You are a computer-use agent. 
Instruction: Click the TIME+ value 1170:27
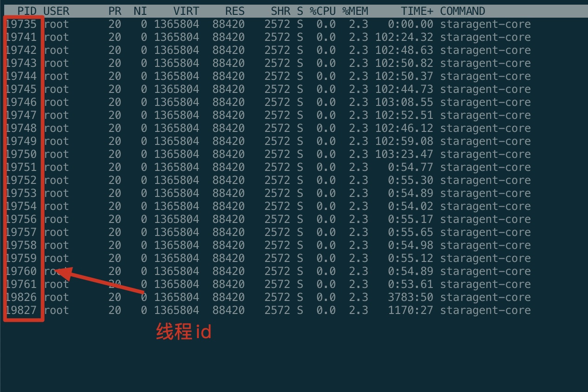pos(410,310)
